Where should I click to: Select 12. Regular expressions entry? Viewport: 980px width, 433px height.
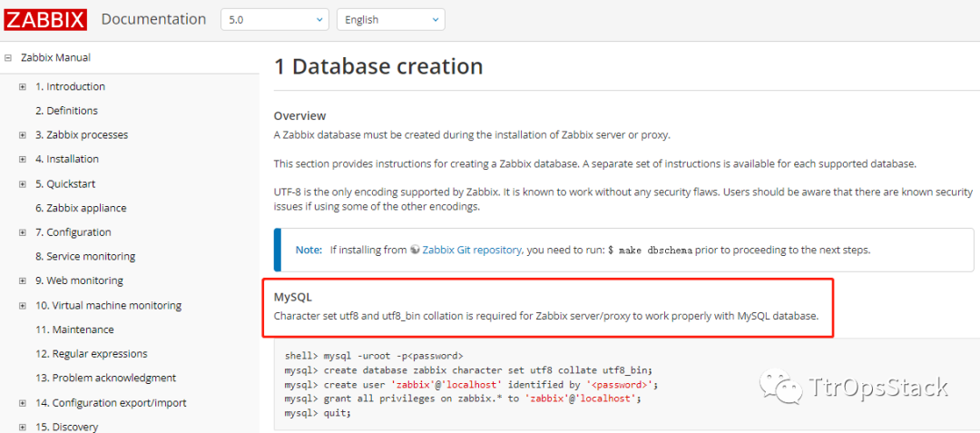pyautogui.click(x=91, y=354)
